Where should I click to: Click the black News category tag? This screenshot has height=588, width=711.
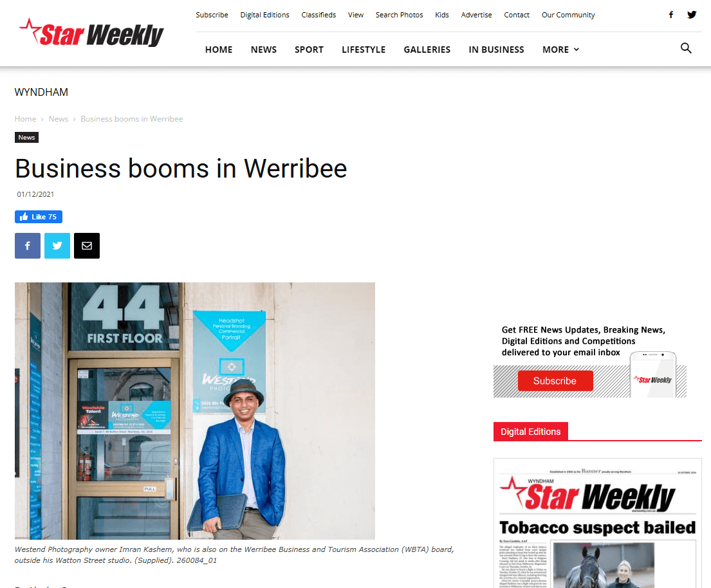tap(27, 138)
